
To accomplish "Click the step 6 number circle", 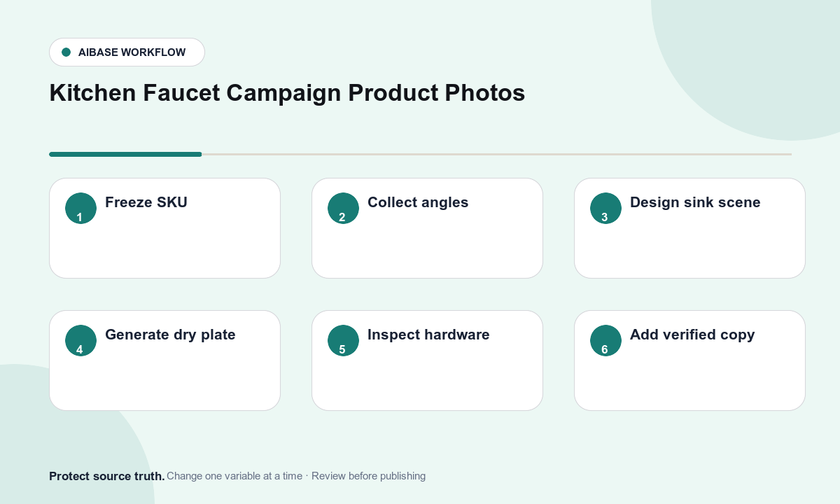I will (x=605, y=340).
